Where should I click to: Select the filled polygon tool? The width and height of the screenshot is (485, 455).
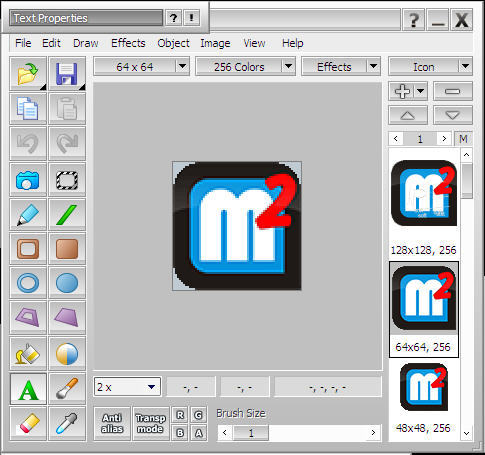pos(67,317)
